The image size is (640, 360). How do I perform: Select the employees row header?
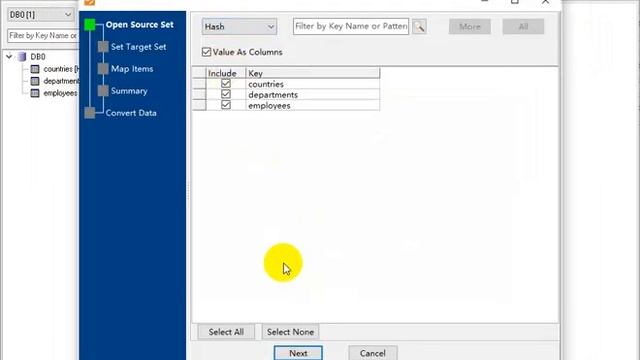click(199, 105)
